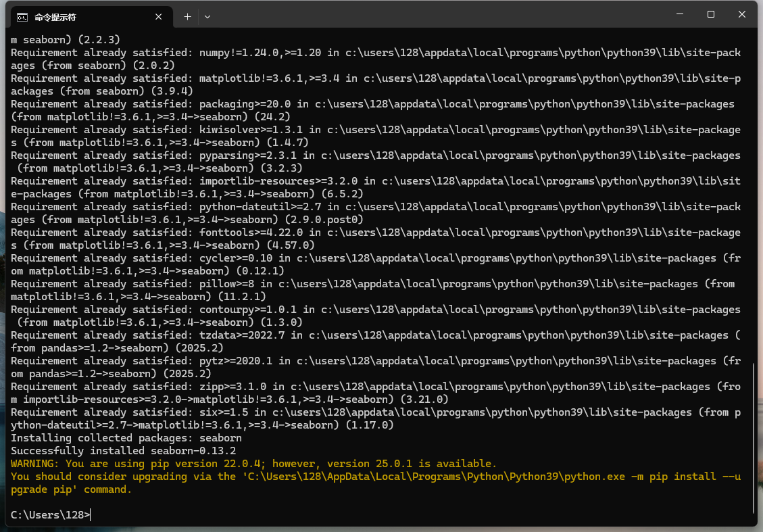Close the terminal window

coord(741,14)
